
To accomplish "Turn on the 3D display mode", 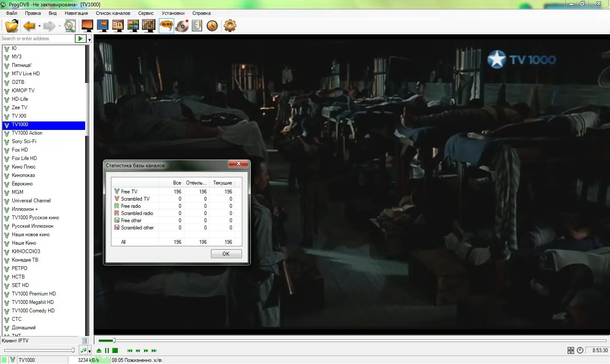I will pos(118,26).
